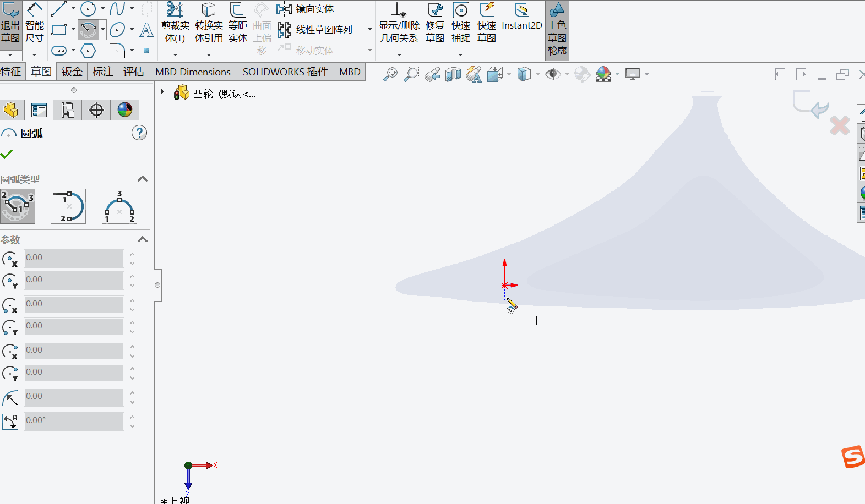
Task: Select the Sketch Fillet tool
Action: (117, 51)
